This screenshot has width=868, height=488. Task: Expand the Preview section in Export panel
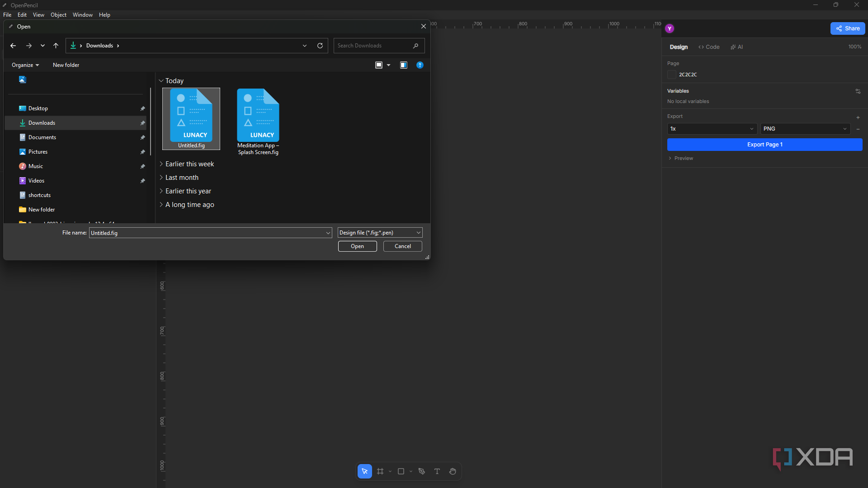(x=681, y=159)
